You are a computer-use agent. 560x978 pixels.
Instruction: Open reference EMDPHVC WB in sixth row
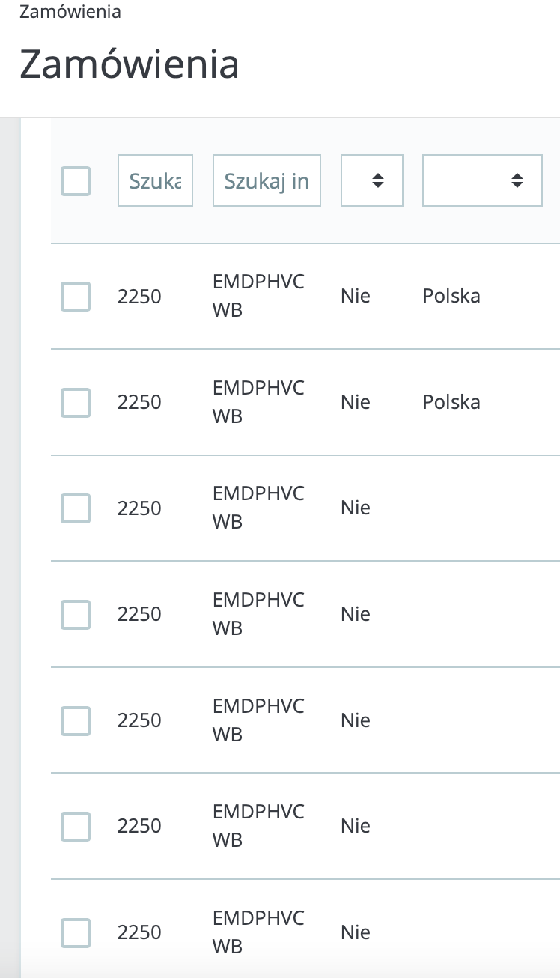point(258,826)
